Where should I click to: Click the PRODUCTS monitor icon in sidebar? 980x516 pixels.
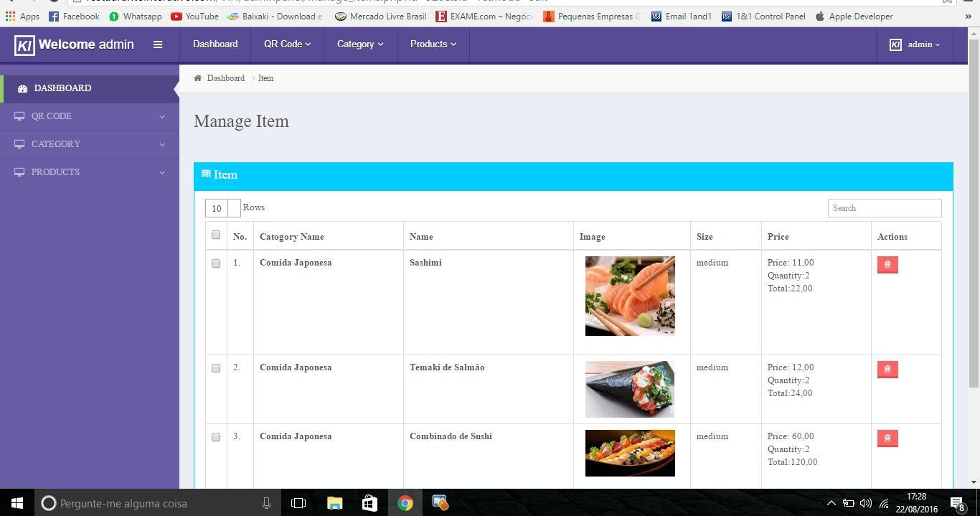click(x=19, y=172)
